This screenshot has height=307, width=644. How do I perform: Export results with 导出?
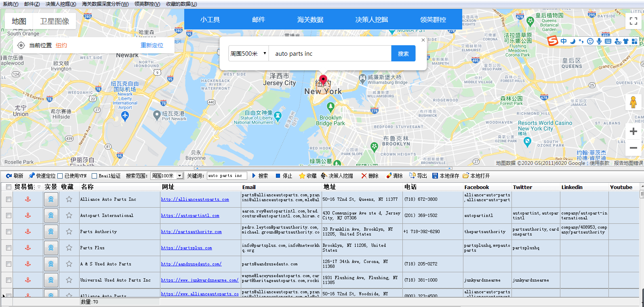click(x=418, y=176)
